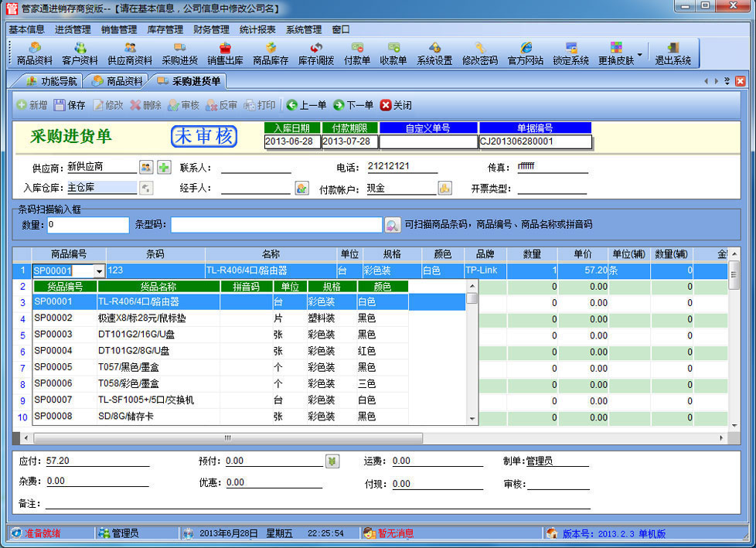The width and height of the screenshot is (756, 548).
Task: Open the 库存管理 menu
Action: coord(165,29)
